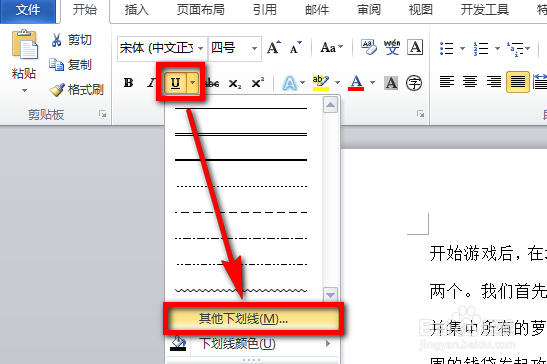Click underline list scroll up arrow

click(330, 105)
